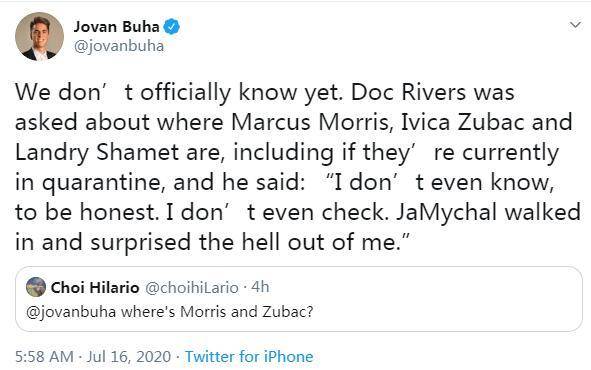Open the 4h quoted tweet timestamp
591x370 pixels.
tap(260, 287)
